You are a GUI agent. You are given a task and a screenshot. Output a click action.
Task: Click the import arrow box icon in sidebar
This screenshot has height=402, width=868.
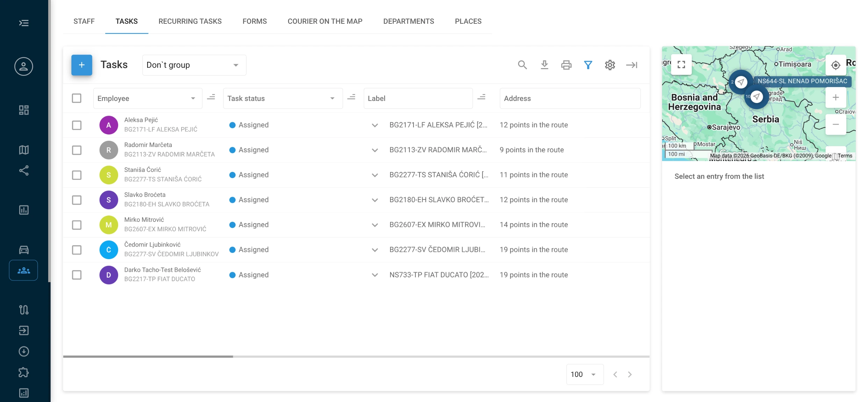click(x=24, y=330)
